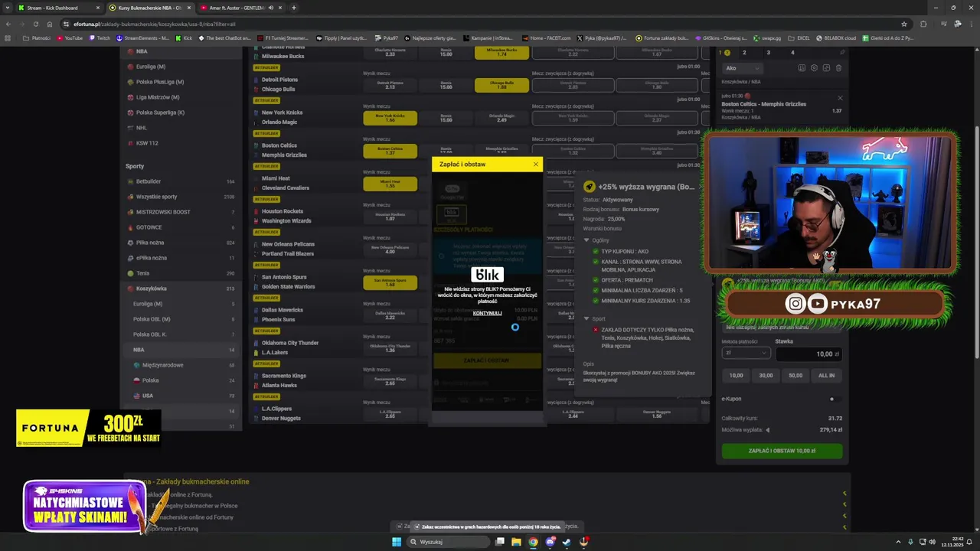
Task: Open a new browser tab
Action: (x=294, y=8)
